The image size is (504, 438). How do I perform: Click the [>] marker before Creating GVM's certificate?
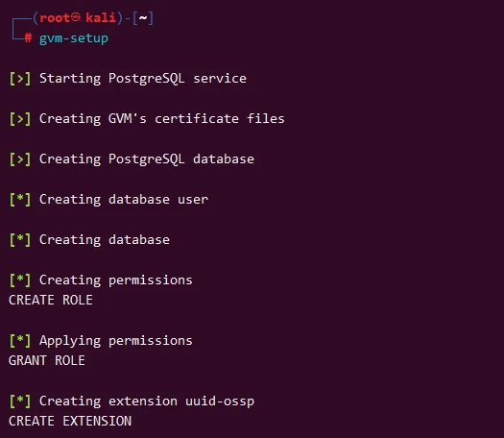pos(20,119)
